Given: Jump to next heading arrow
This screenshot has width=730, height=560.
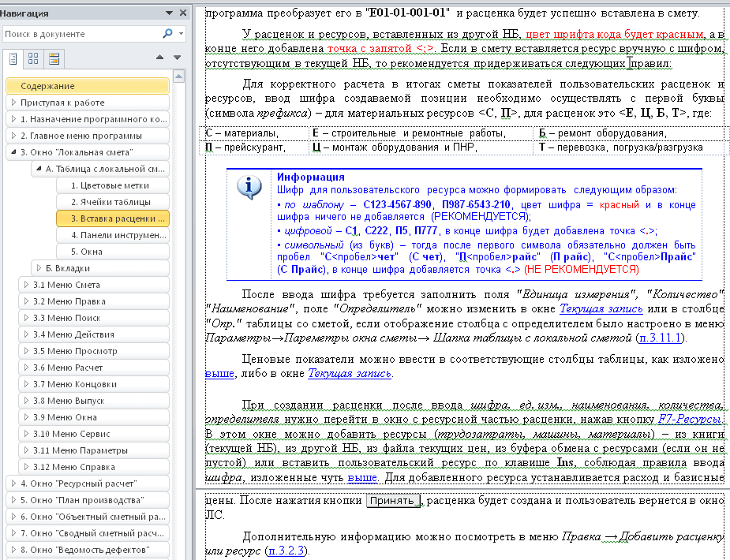Looking at the screenshot, I should (x=178, y=58).
